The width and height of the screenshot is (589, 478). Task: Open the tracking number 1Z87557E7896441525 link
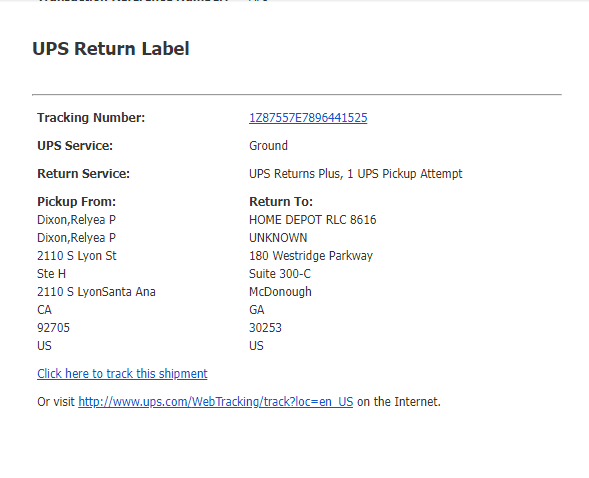(x=308, y=118)
